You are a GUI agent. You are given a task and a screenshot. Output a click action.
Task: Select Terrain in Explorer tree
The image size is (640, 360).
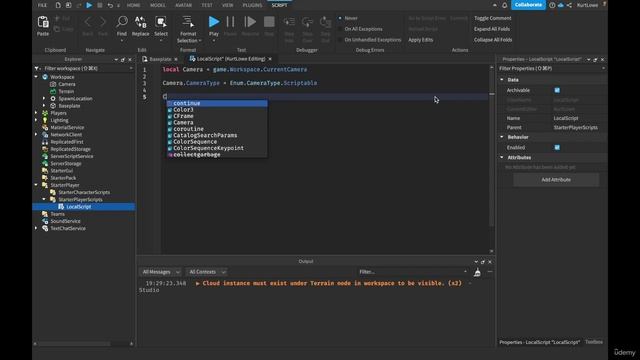pos(66,91)
